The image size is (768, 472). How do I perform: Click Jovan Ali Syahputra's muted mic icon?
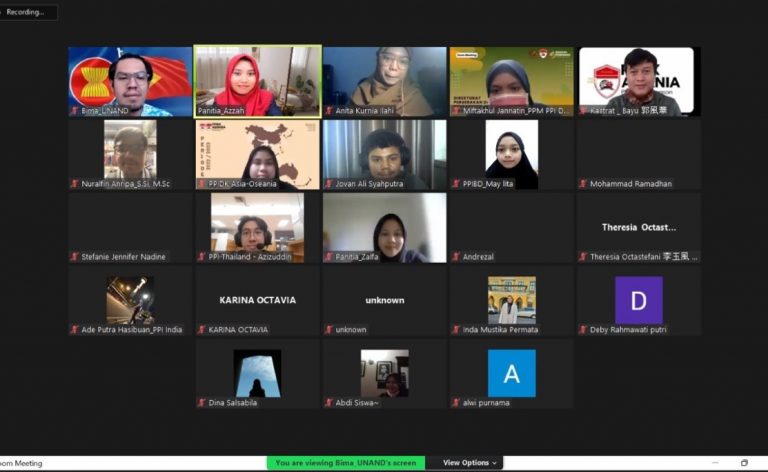[x=328, y=184]
